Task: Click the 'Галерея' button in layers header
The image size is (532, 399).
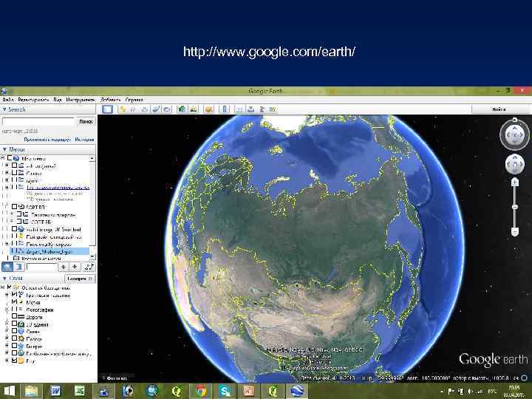Action: click(80, 279)
